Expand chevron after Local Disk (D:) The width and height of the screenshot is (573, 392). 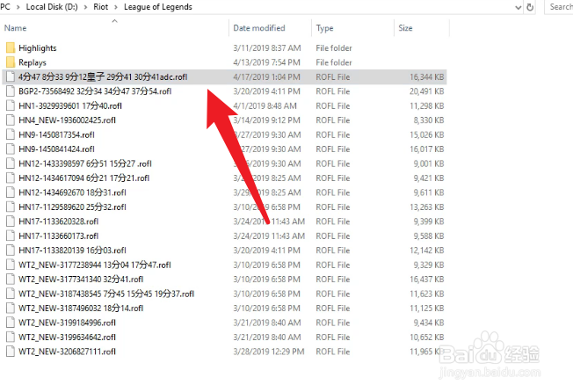point(85,7)
